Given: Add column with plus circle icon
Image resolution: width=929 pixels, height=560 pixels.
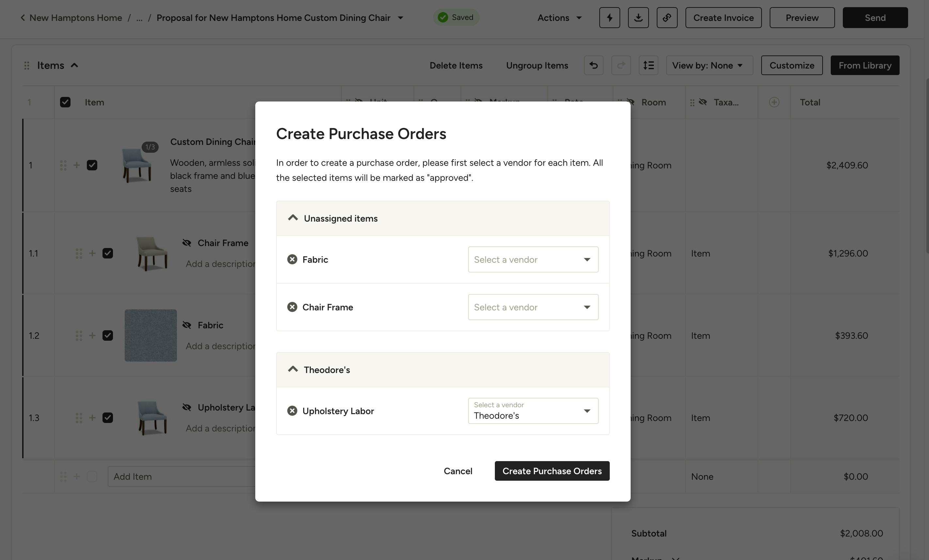Looking at the screenshot, I should (x=774, y=102).
